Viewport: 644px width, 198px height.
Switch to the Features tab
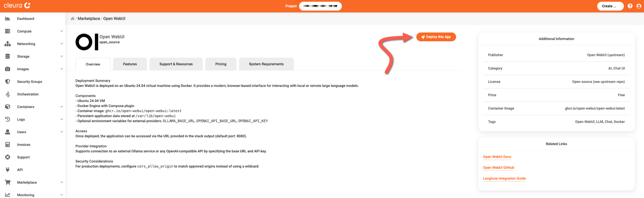point(130,64)
